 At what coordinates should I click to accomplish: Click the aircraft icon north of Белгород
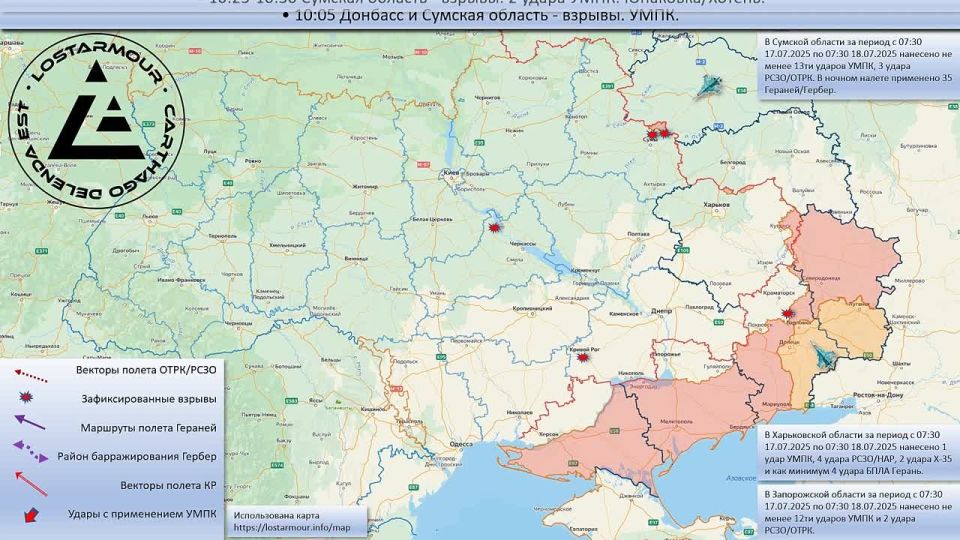(x=714, y=86)
